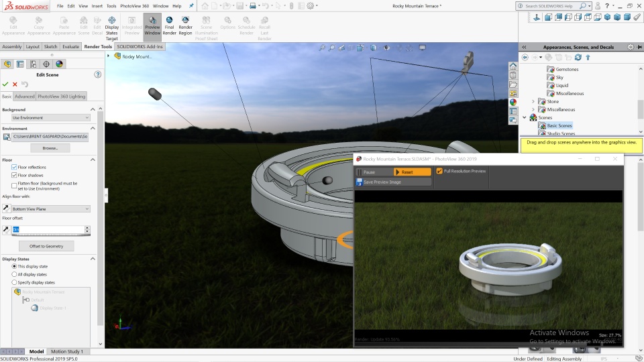This screenshot has height=362, width=644.
Task: Open Custom Properties task pane tab
Action: pos(513,111)
